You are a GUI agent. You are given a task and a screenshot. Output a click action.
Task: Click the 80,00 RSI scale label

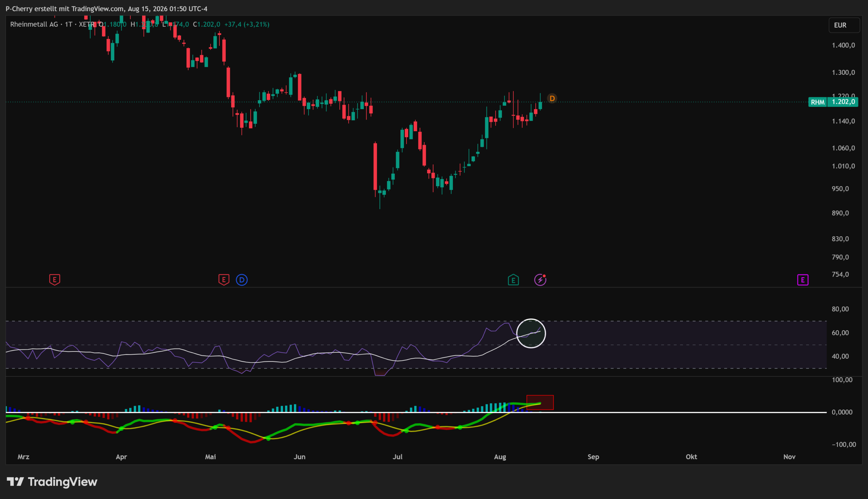click(840, 309)
